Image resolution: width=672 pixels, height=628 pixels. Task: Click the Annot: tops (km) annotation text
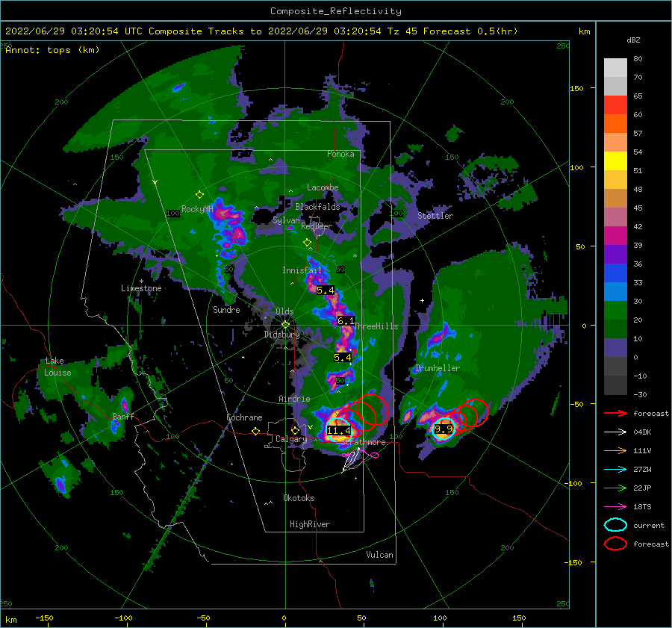52,50
